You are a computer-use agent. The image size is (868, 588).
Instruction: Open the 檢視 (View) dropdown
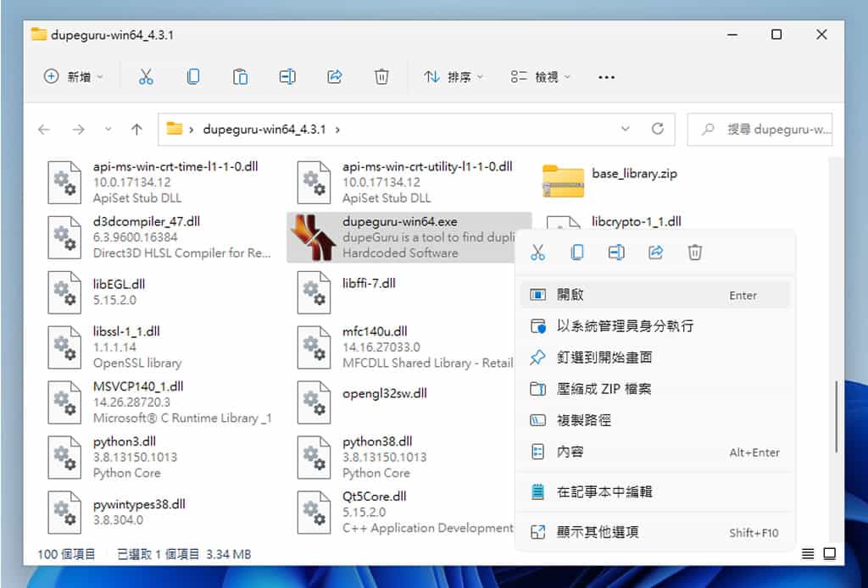coord(541,77)
